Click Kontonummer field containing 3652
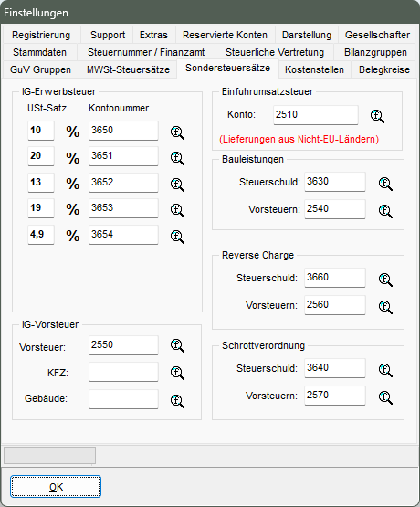This screenshot has width=420, height=507. (x=124, y=183)
